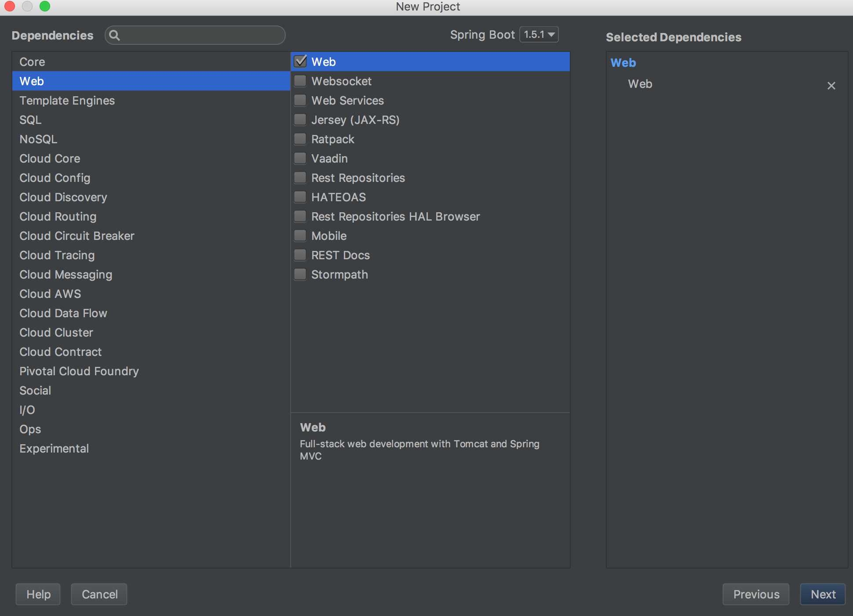Select the Experimental category
This screenshot has width=853, height=616.
pyautogui.click(x=151, y=448)
